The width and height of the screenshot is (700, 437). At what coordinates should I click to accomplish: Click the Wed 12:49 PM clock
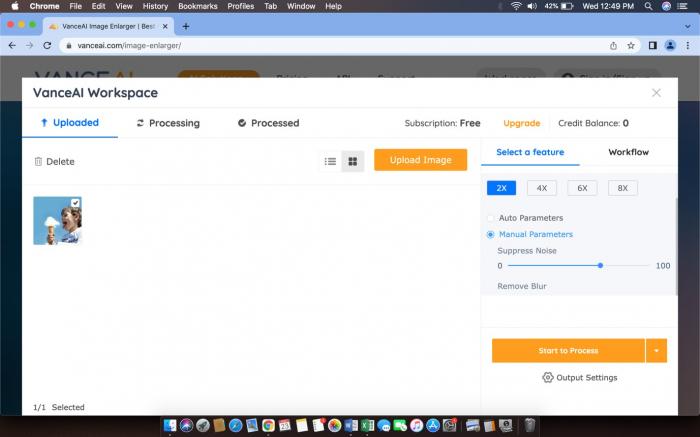point(608,6)
